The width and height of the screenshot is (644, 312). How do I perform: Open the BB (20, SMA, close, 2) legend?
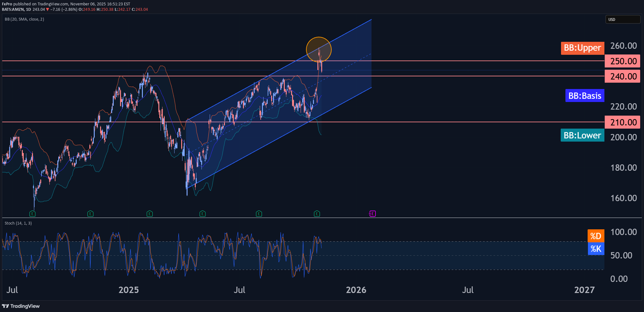click(24, 19)
